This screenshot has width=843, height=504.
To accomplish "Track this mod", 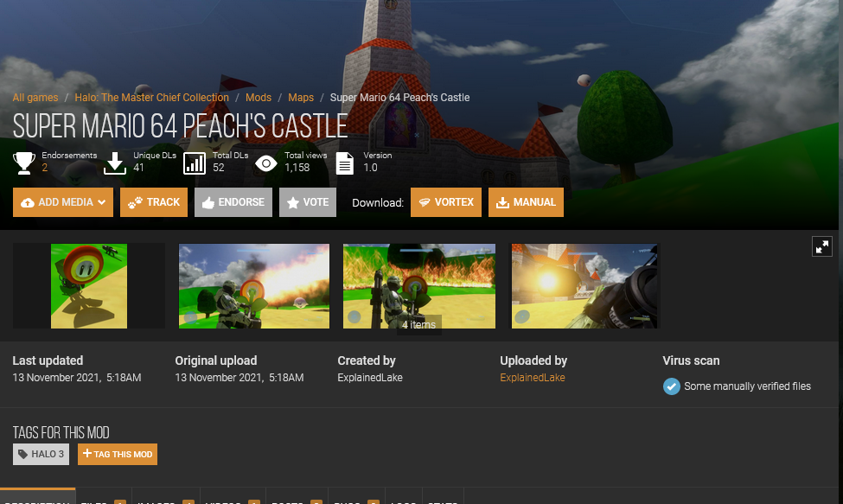I will tap(154, 202).
